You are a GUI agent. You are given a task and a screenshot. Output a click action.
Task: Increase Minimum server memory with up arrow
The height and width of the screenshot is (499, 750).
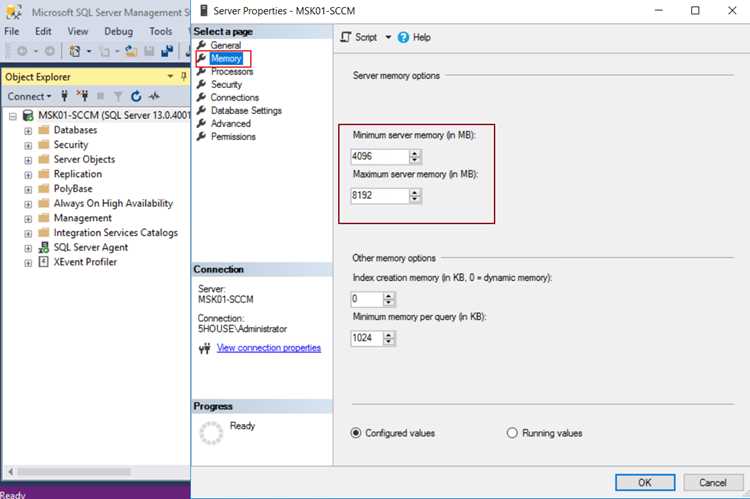tap(415, 153)
